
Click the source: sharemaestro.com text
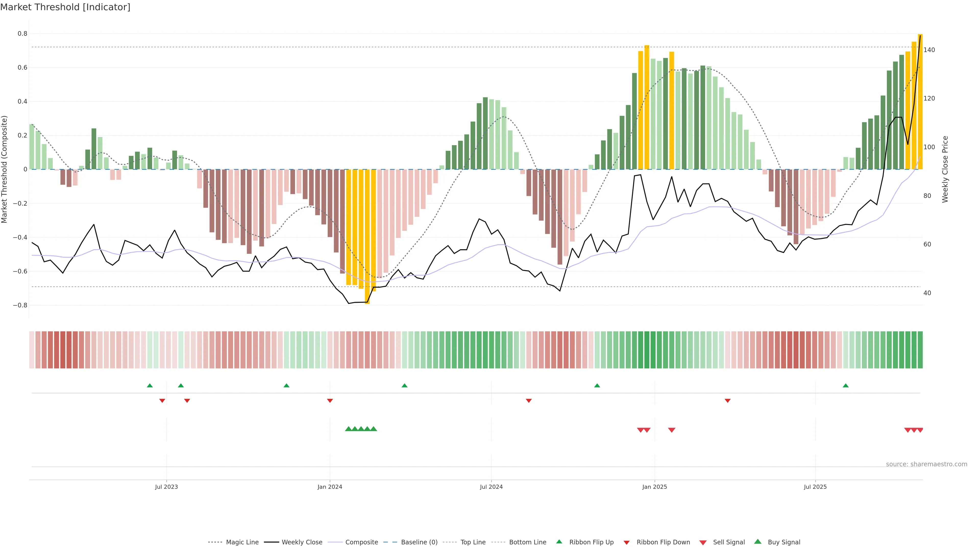[926, 464]
